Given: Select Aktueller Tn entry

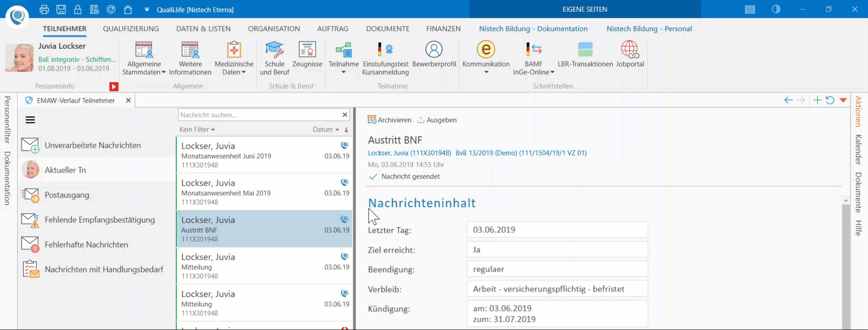Looking at the screenshot, I should pos(96,170).
